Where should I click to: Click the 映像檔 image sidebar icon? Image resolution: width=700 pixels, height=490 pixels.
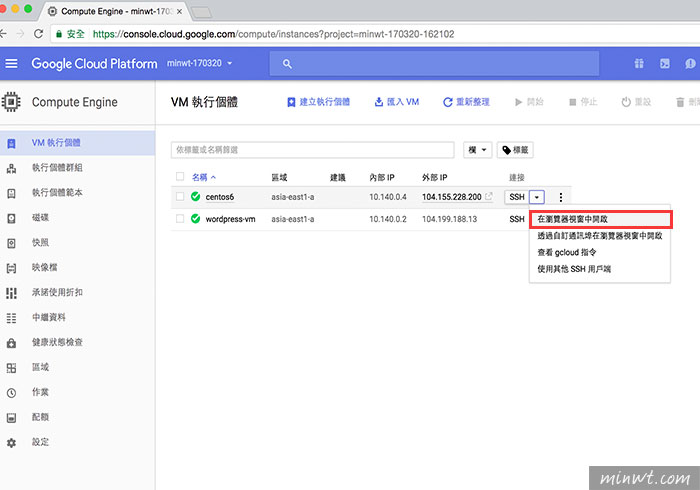pos(11,268)
